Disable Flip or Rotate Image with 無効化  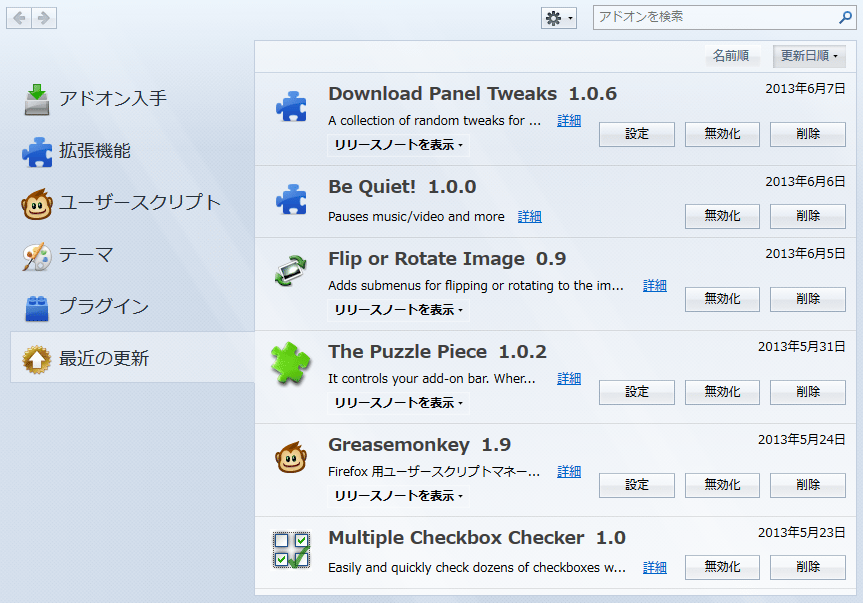coord(722,299)
